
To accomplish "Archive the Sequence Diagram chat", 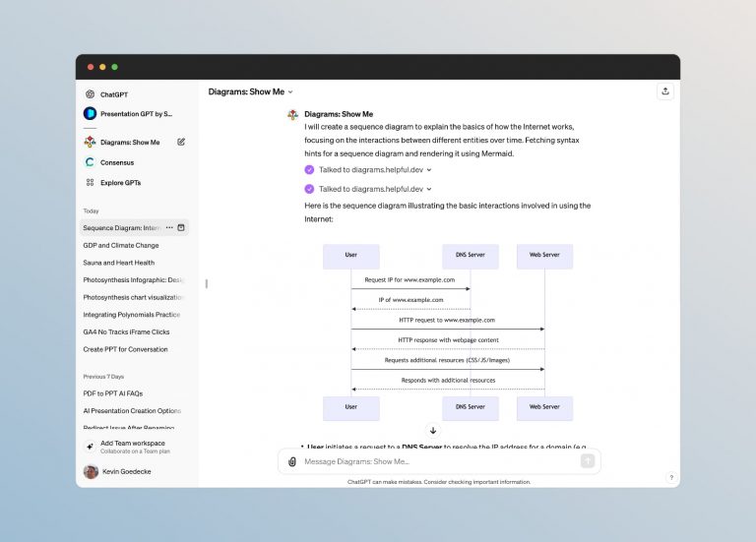I will tap(181, 227).
